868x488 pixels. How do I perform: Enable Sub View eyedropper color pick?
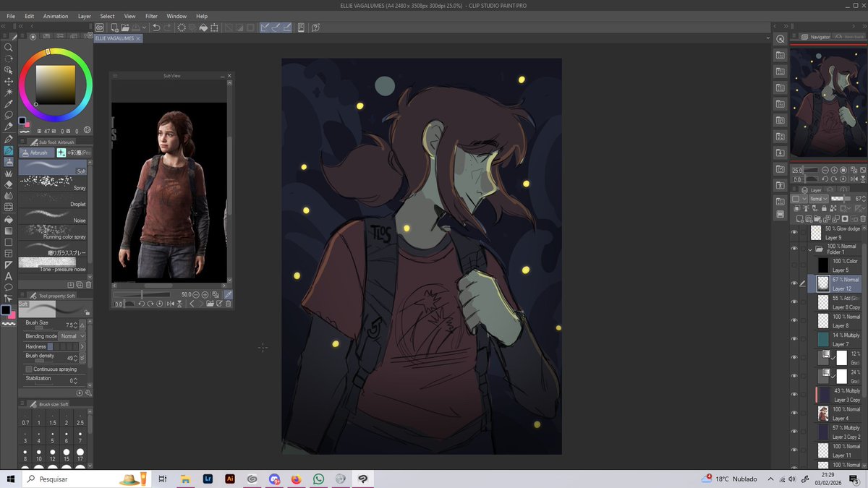tap(229, 294)
